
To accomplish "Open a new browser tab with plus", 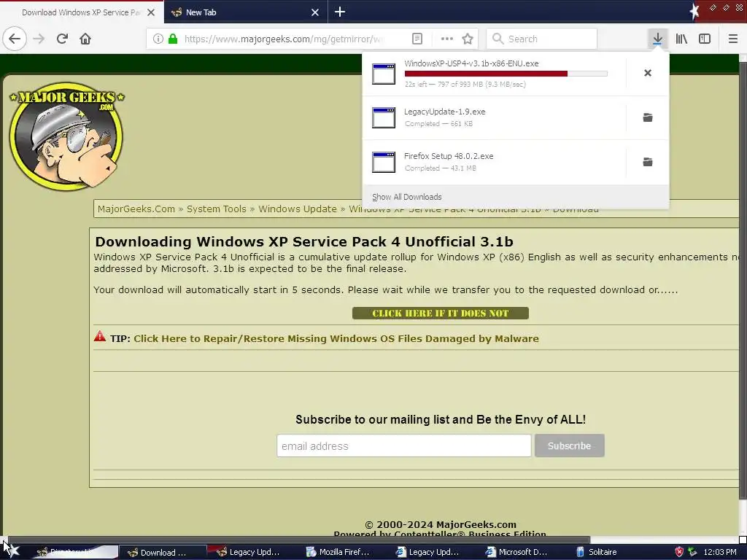I will 340,12.
